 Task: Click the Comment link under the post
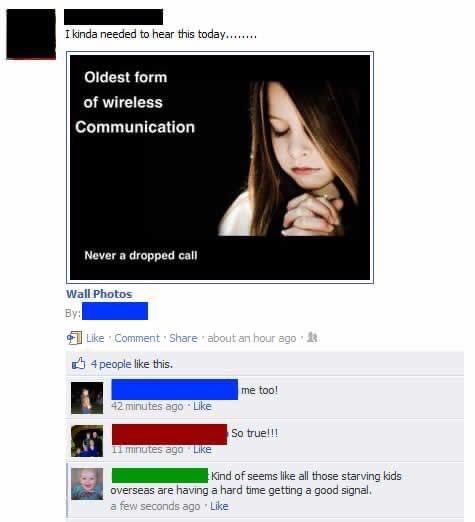click(137, 338)
